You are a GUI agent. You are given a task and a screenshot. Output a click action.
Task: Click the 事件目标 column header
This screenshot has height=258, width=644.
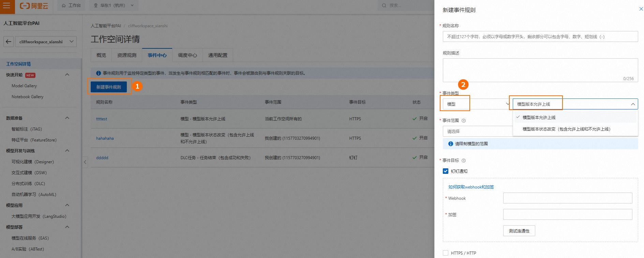tap(357, 102)
